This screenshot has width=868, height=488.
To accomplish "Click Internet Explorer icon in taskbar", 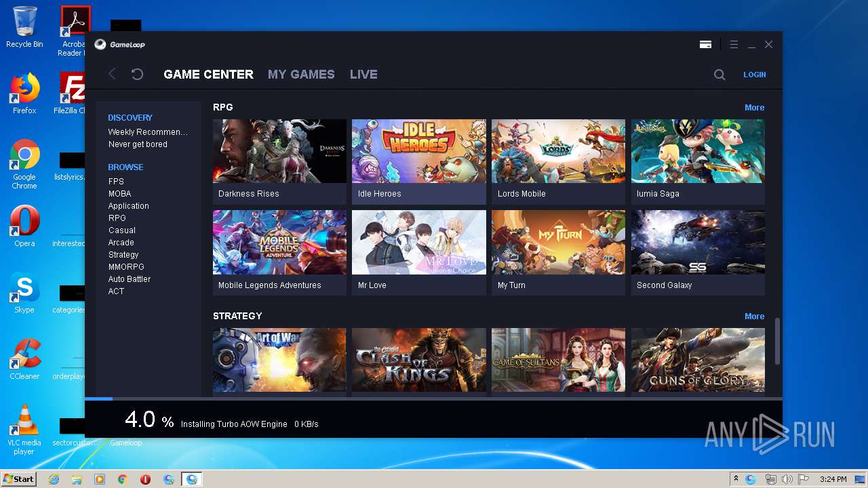I will coord(54,479).
